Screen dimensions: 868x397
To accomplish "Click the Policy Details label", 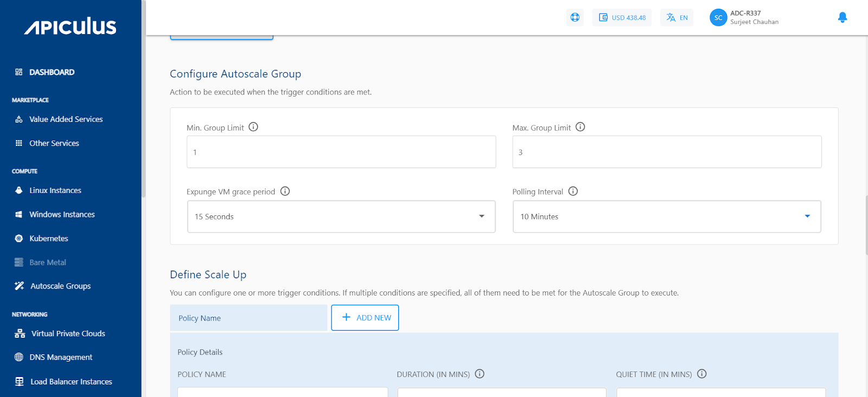I will 200,352.
